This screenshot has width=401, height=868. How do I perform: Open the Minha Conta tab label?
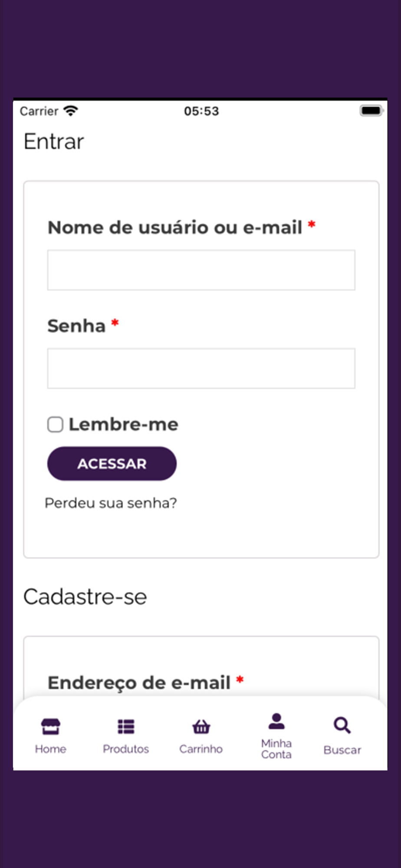[276, 749]
